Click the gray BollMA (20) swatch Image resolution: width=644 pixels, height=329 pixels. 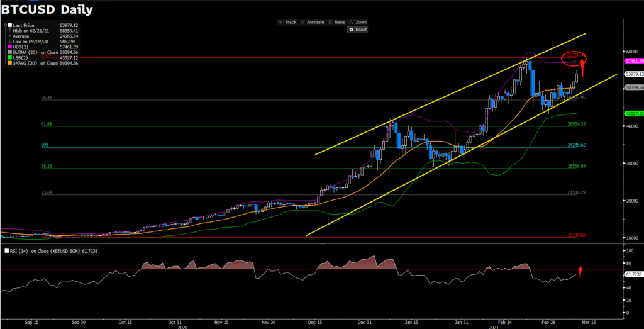click(9, 52)
